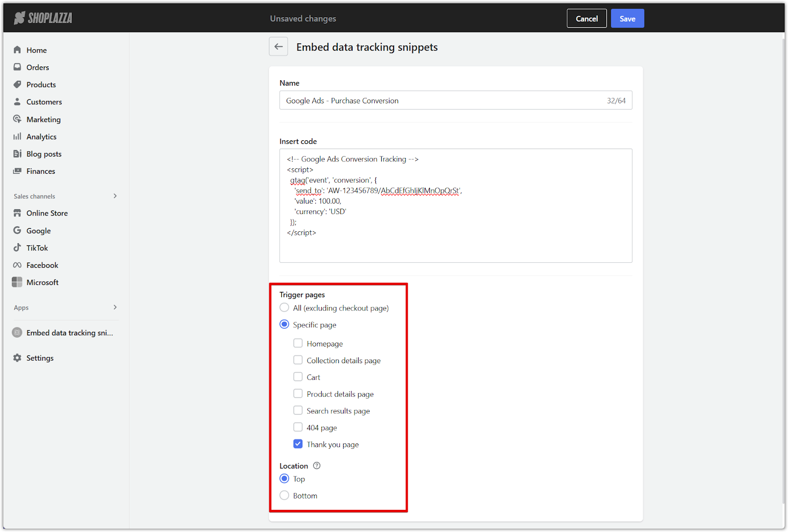
Task: Check the Product details page checkbox
Action: pos(298,393)
